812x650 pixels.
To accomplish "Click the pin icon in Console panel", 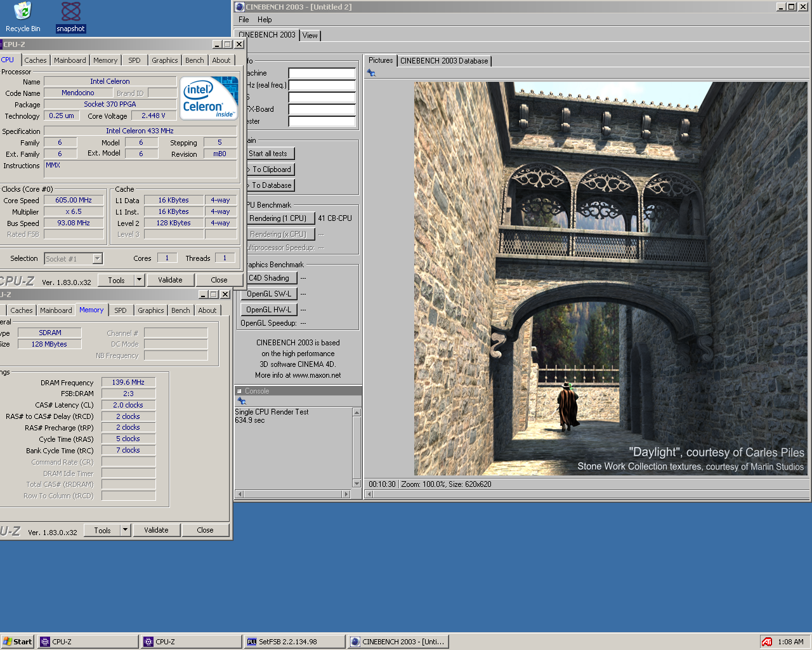I will pyautogui.click(x=241, y=401).
